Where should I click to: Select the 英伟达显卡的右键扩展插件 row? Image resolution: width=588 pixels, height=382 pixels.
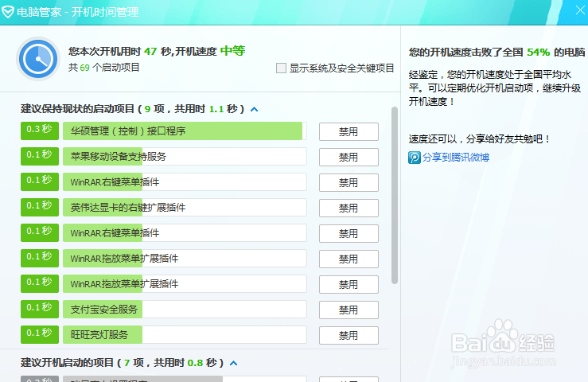(x=185, y=208)
